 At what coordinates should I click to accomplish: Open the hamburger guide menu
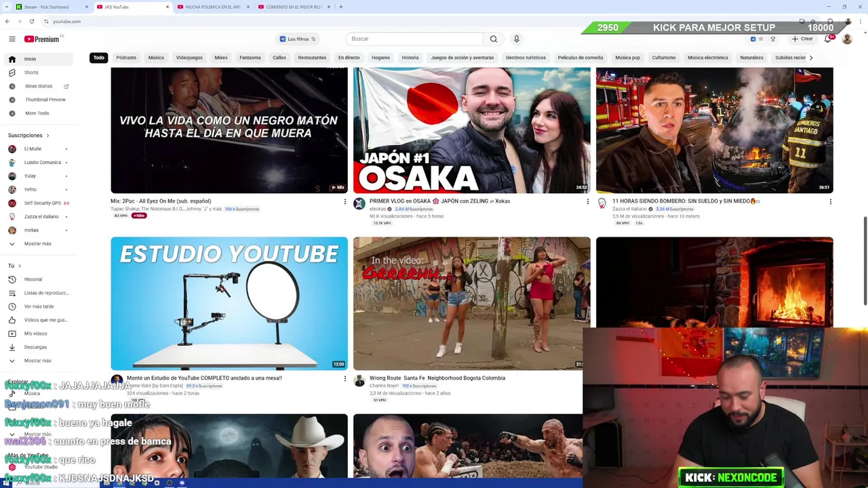[x=12, y=39]
